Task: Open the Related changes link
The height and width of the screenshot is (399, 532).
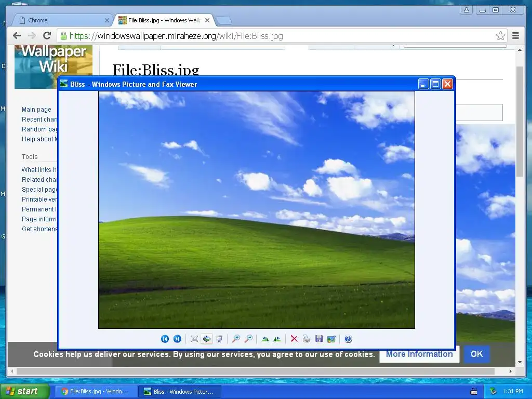Action: point(39,179)
